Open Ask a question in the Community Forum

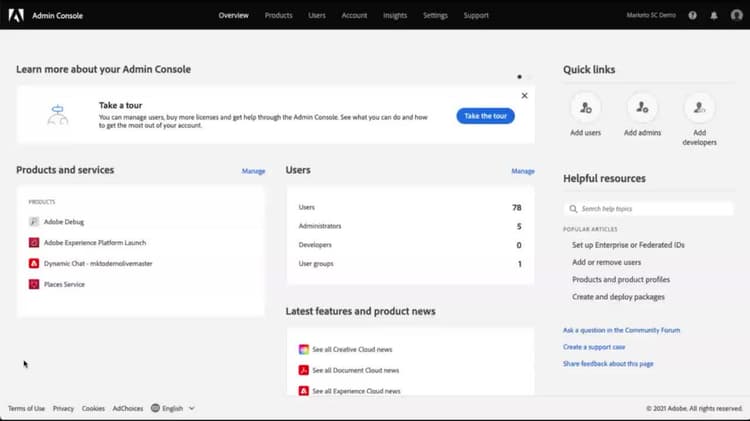(x=621, y=330)
